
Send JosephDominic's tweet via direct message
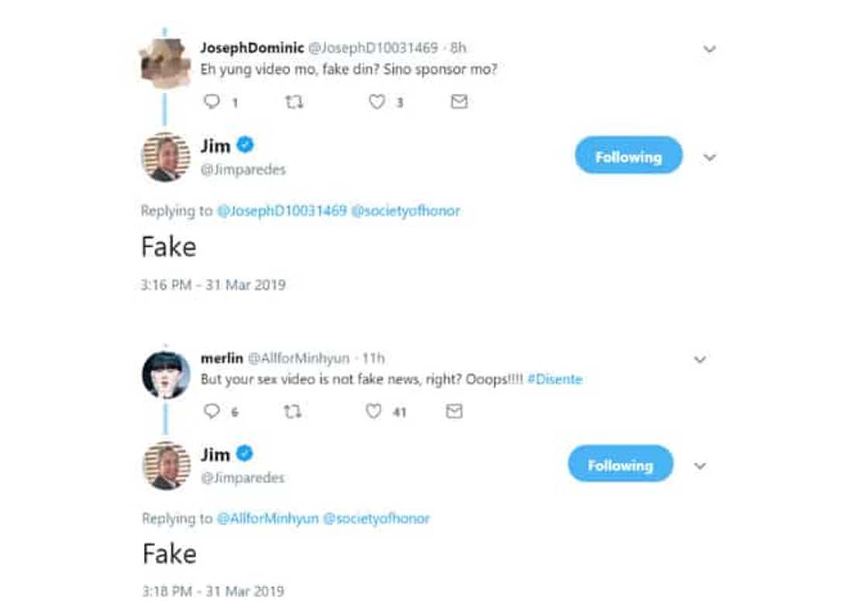(459, 101)
